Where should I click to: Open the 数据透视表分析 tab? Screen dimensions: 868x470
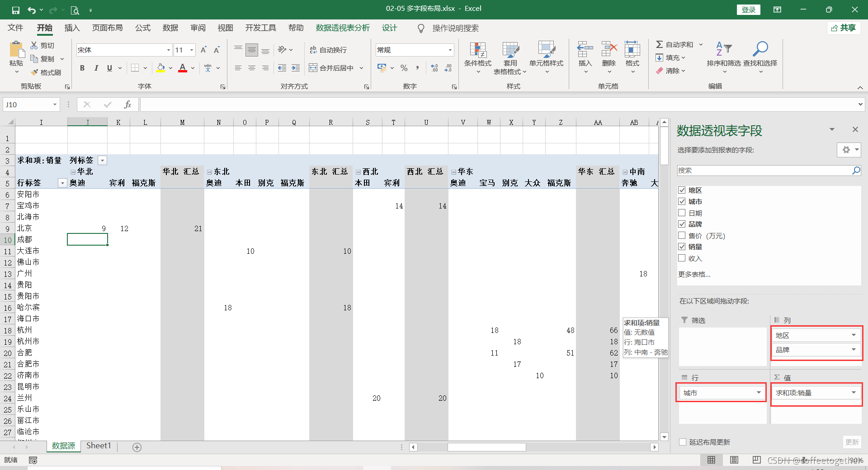(x=343, y=28)
